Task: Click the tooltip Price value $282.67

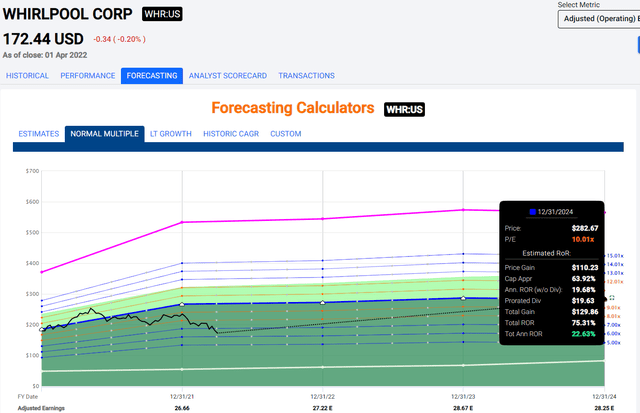Action: (x=585, y=228)
